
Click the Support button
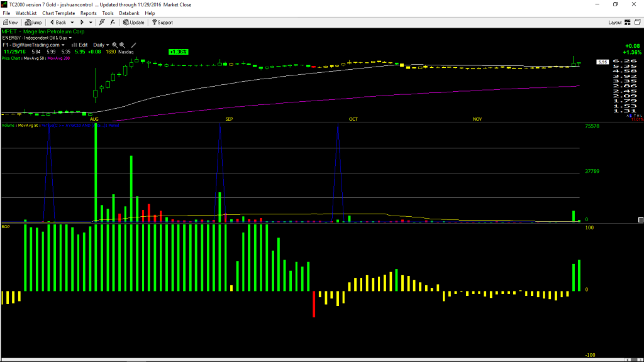[162, 22]
